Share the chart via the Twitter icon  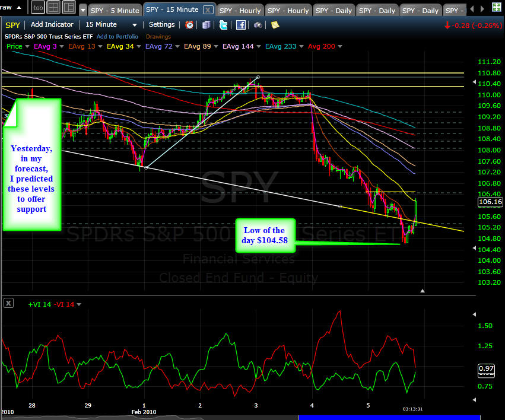[223, 25]
